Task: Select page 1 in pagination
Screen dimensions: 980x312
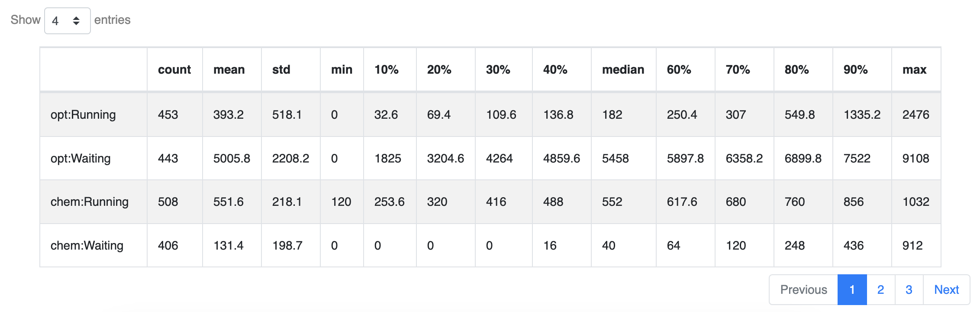Action: pos(852,289)
